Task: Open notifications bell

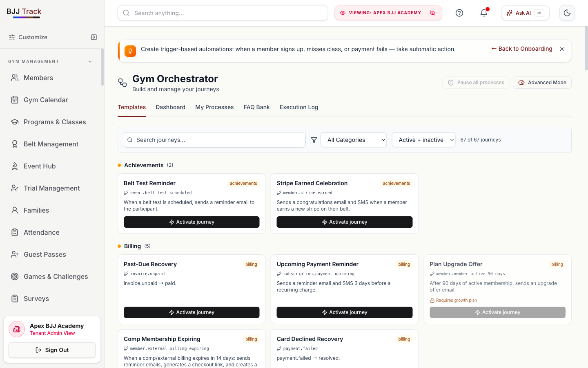Action: [484, 13]
